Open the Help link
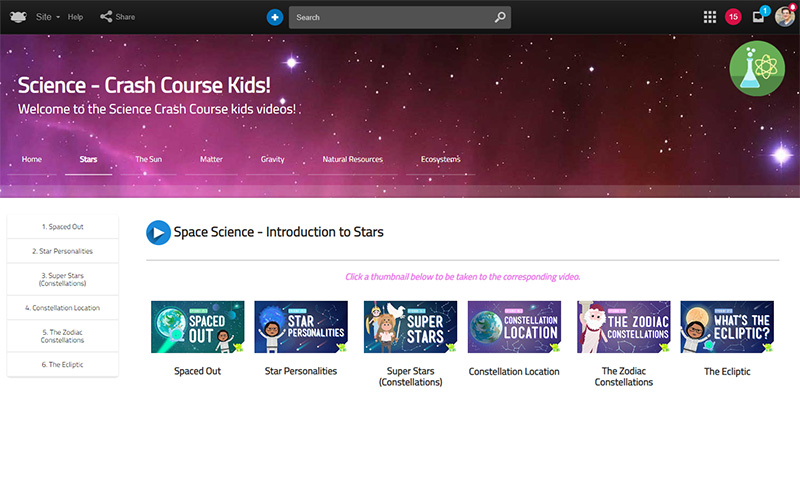 [75, 17]
